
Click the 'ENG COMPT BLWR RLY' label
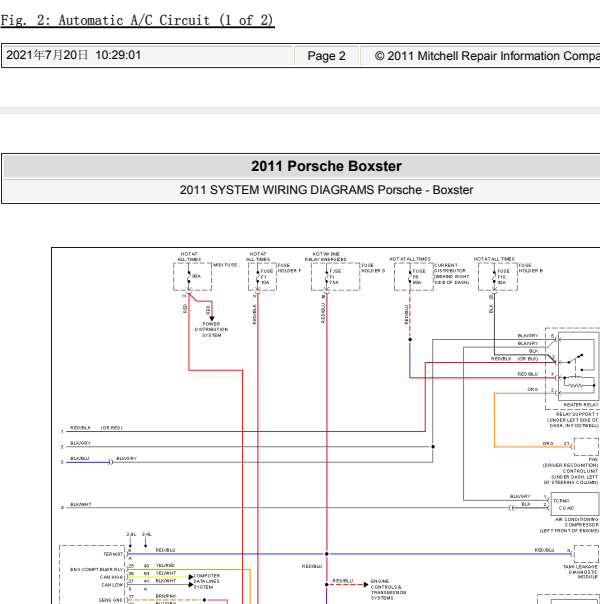click(96, 569)
